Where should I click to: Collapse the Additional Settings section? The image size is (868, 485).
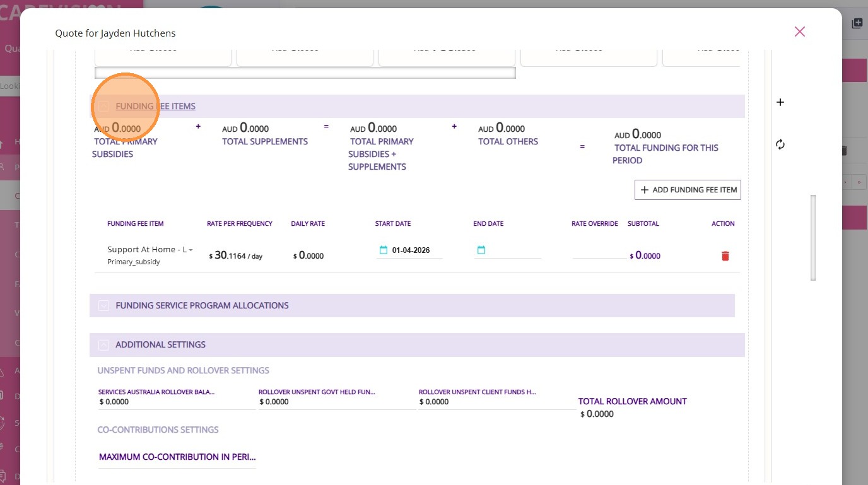pos(104,345)
